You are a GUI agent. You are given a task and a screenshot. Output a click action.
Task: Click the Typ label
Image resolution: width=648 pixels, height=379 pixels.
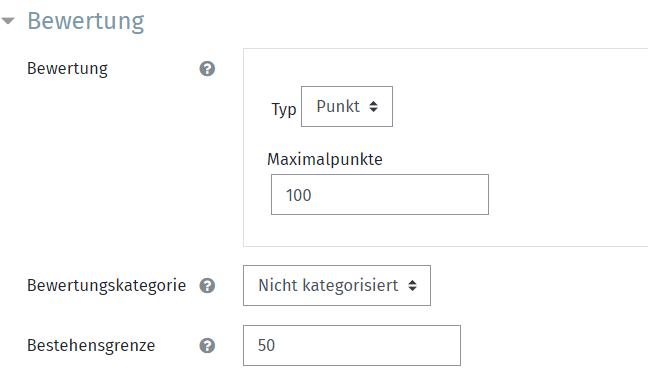pyautogui.click(x=284, y=110)
